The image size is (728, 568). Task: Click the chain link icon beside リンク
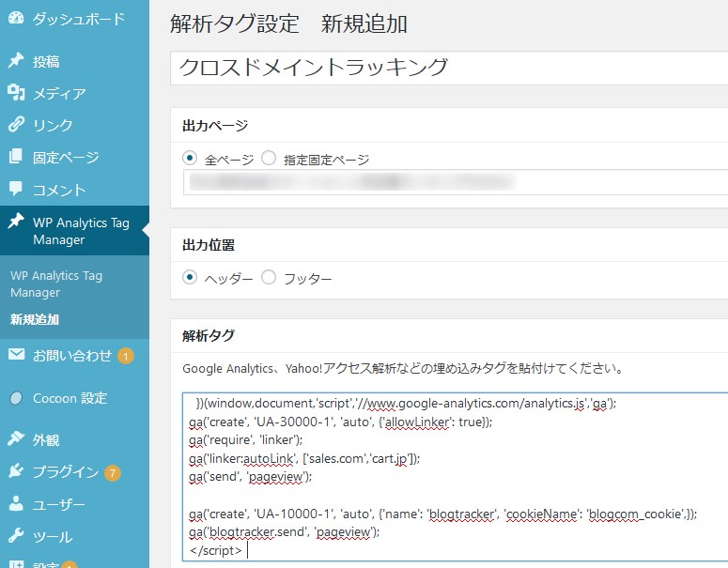pyautogui.click(x=16, y=124)
